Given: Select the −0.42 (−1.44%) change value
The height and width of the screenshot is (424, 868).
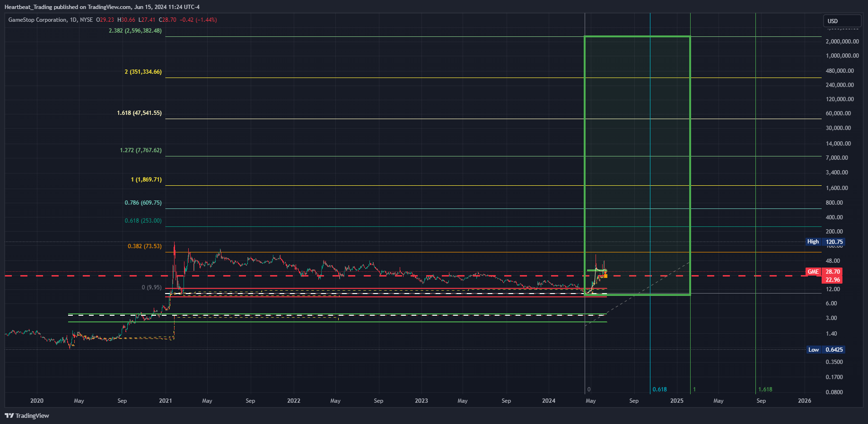Looking at the screenshot, I should (x=199, y=20).
